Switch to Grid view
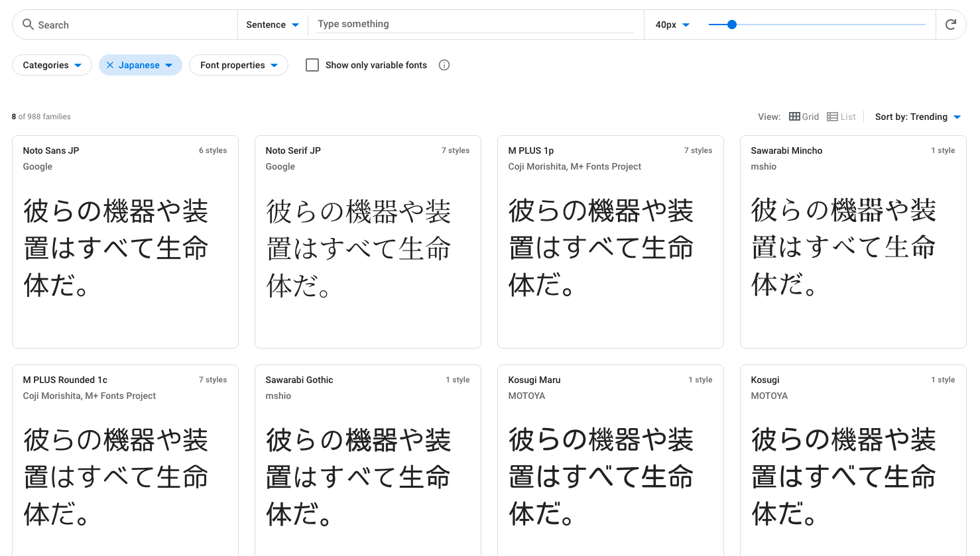The width and height of the screenshot is (980, 556). click(x=804, y=117)
